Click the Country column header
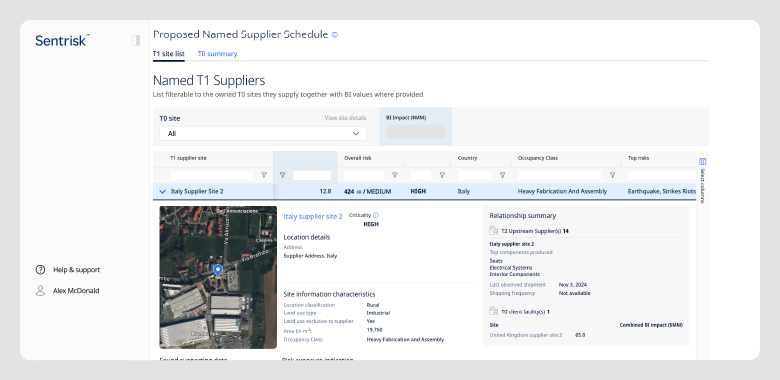The image size is (780, 380). click(467, 158)
